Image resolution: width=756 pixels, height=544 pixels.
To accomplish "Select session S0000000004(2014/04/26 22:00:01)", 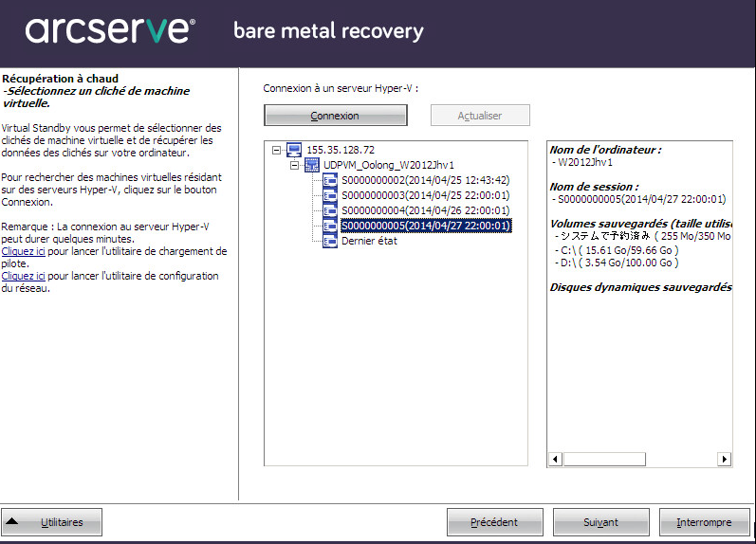I will tap(425, 210).
